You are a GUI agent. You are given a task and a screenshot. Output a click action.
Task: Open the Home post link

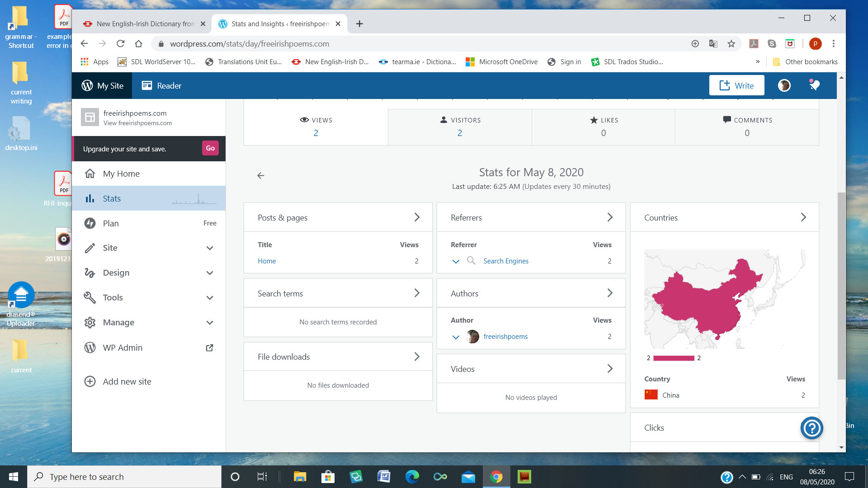[x=267, y=261]
